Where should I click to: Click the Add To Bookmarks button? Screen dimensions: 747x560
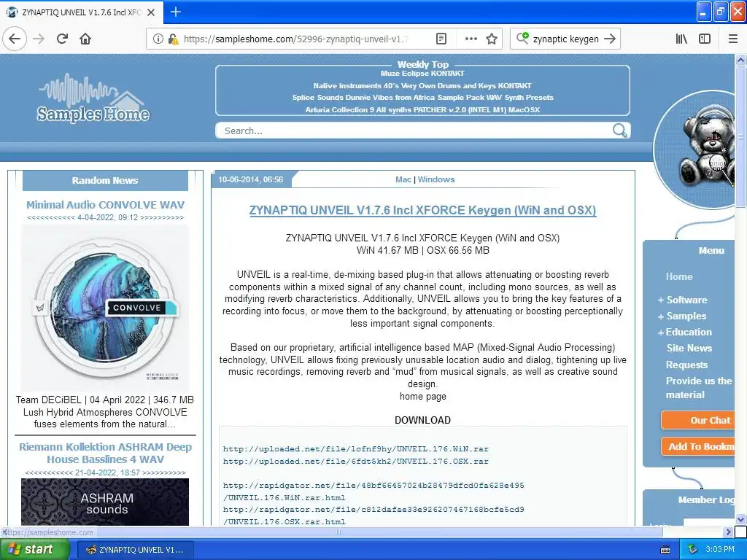[698, 446]
